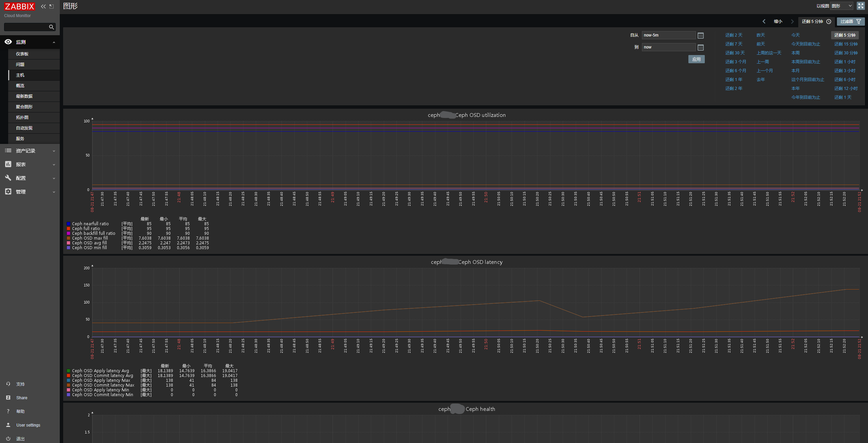
Task: Open 问题 in the monitoring menu
Action: point(34,65)
